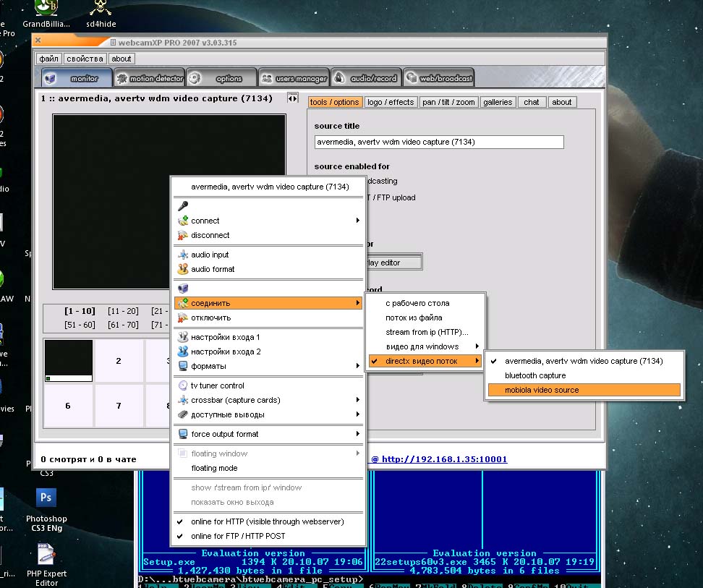Open the sd4hide skull desktop icon
Viewport: 703px width, 588px height.
point(101,14)
